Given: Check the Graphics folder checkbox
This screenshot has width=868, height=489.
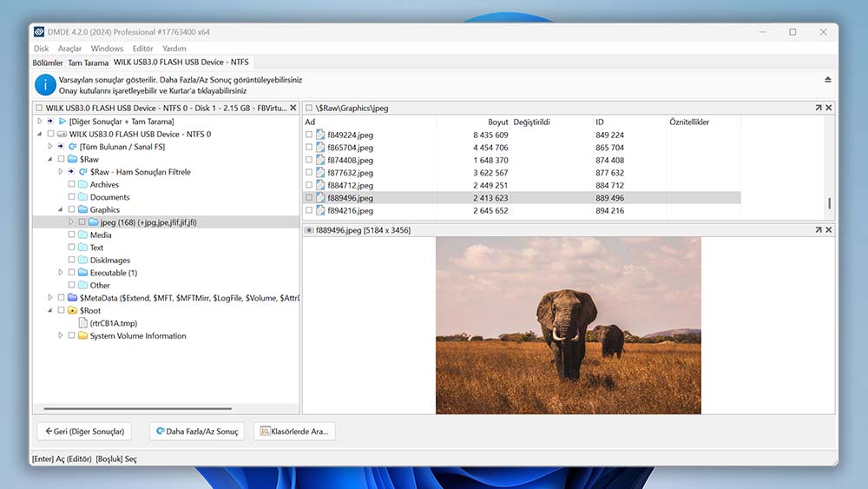Looking at the screenshot, I should (71, 209).
